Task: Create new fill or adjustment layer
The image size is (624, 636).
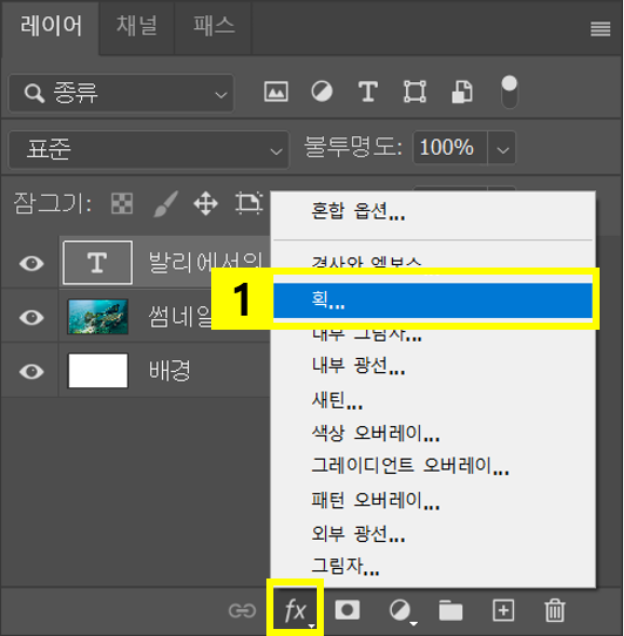Action: point(402,611)
